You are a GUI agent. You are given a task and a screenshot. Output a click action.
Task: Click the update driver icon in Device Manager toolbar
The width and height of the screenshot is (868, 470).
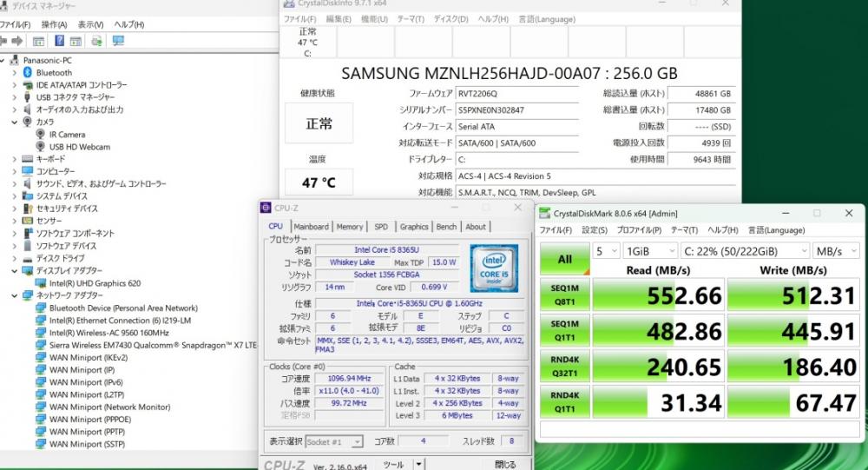pos(96,41)
